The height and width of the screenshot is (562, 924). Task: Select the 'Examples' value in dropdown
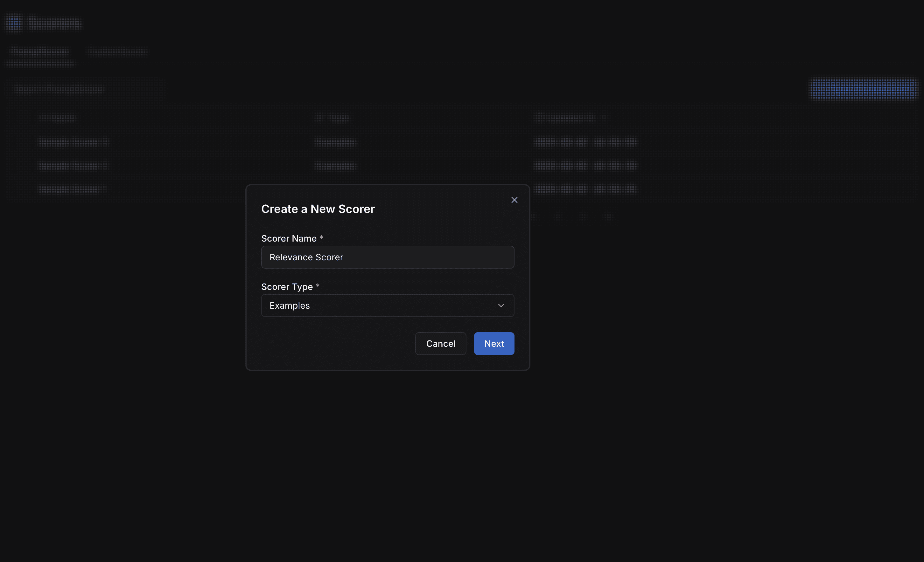(290, 305)
